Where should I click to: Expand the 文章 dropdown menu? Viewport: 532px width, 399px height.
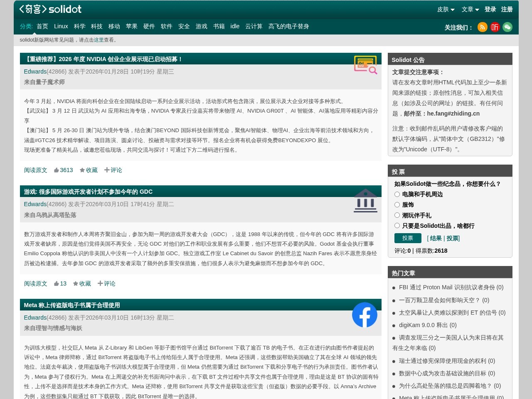pyautogui.click(x=470, y=9)
